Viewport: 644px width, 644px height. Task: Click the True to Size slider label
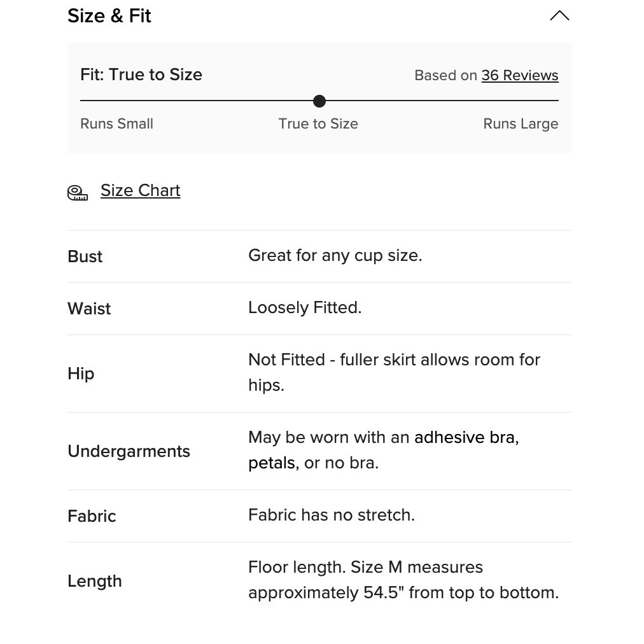click(x=318, y=123)
